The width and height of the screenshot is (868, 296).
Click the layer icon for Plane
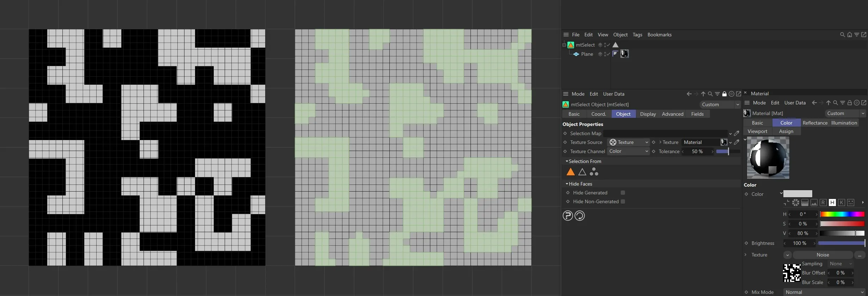point(600,54)
